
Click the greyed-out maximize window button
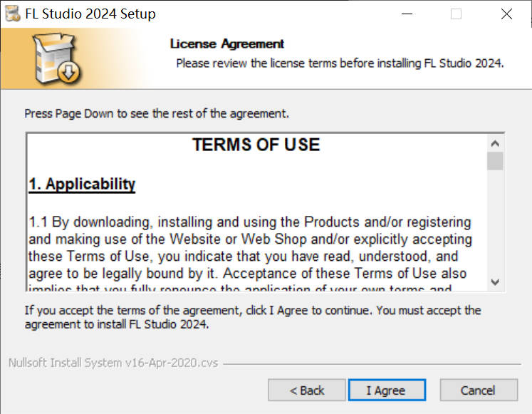click(x=456, y=14)
